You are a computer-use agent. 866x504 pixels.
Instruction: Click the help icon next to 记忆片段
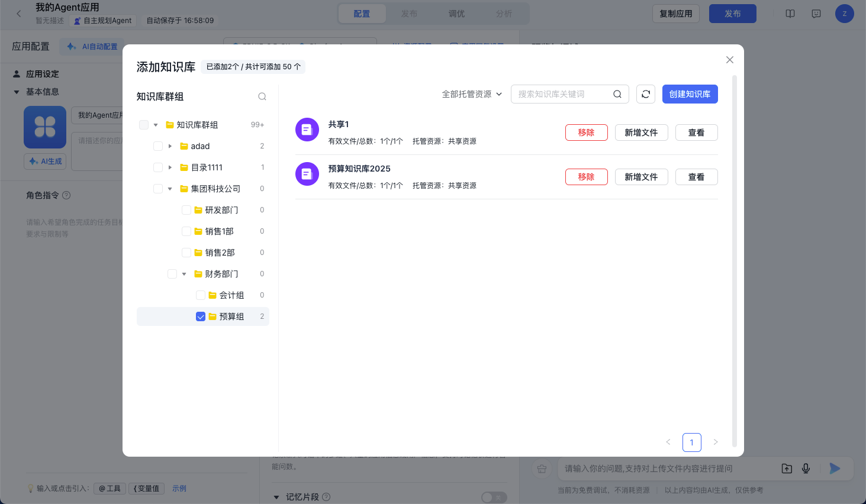(x=326, y=497)
